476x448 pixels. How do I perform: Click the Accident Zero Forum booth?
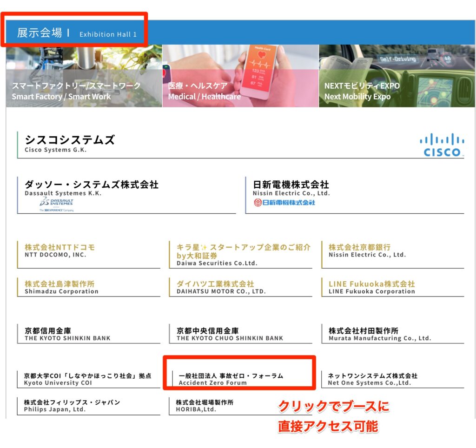(x=231, y=379)
